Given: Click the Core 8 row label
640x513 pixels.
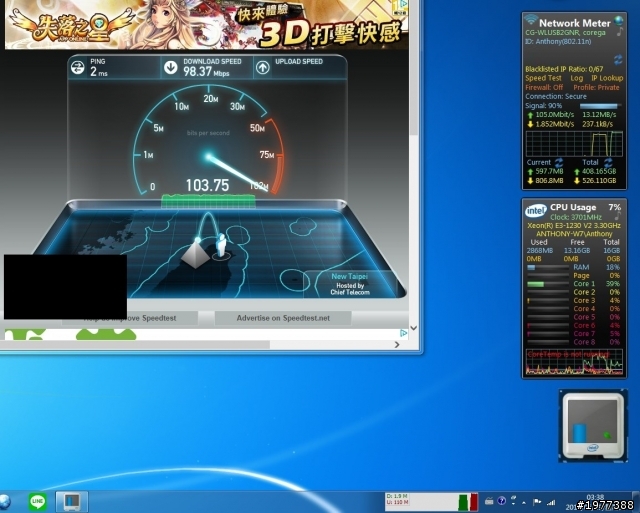Looking at the screenshot, I should click(584, 342).
